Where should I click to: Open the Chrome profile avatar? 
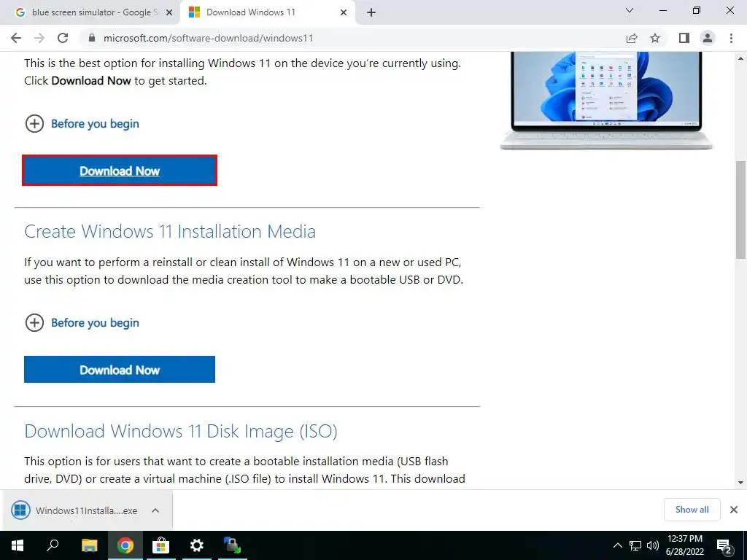click(x=708, y=38)
